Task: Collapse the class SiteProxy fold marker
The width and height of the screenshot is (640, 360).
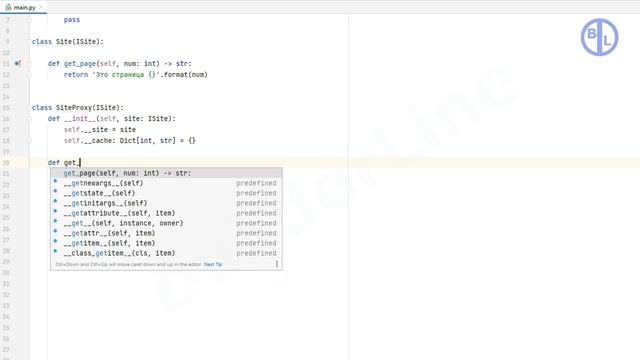Action: 29,107
